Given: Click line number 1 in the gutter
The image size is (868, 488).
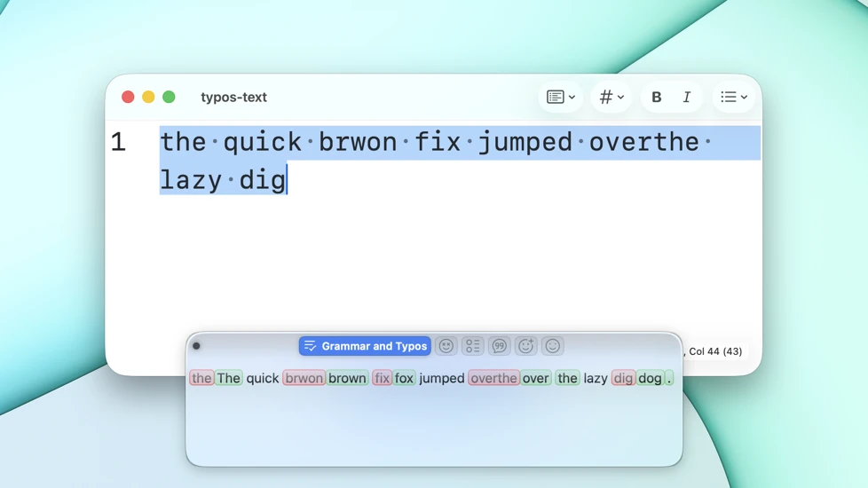Looking at the screenshot, I should (x=118, y=142).
